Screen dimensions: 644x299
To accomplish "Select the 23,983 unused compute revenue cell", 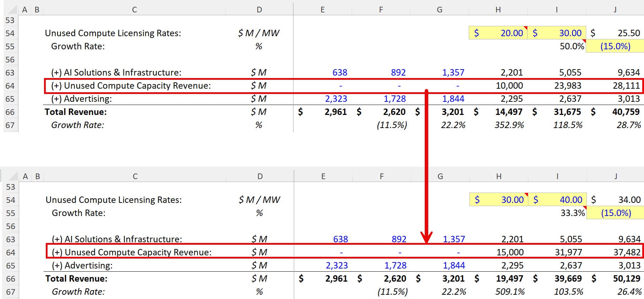I will 557,85.
